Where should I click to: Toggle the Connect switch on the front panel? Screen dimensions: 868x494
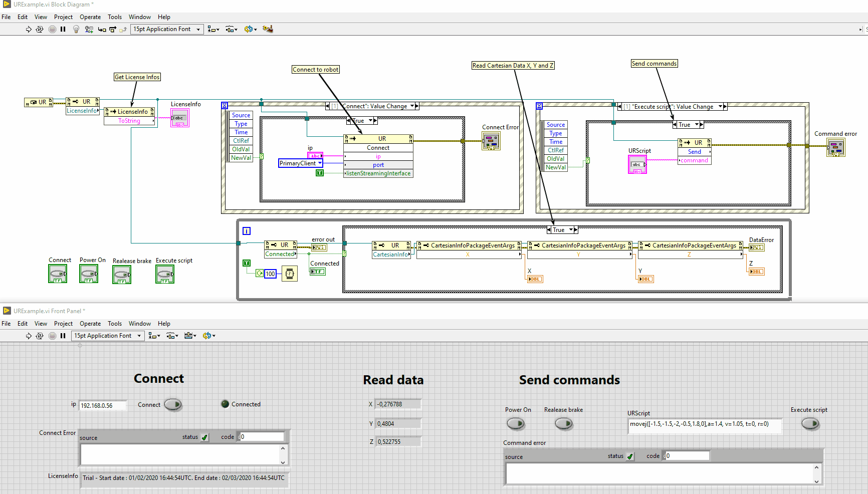click(x=172, y=405)
